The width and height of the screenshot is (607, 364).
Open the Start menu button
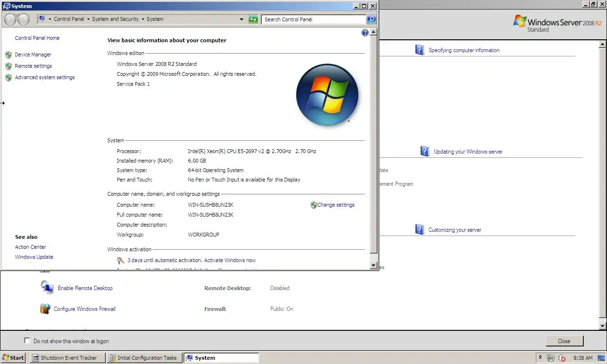pos(13,358)
